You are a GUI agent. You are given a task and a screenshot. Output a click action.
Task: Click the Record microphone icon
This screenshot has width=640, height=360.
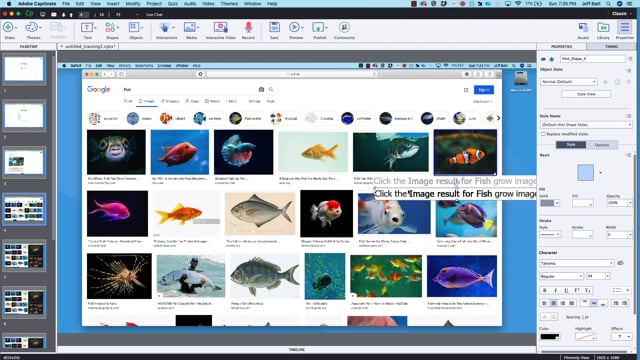point(248,28)
